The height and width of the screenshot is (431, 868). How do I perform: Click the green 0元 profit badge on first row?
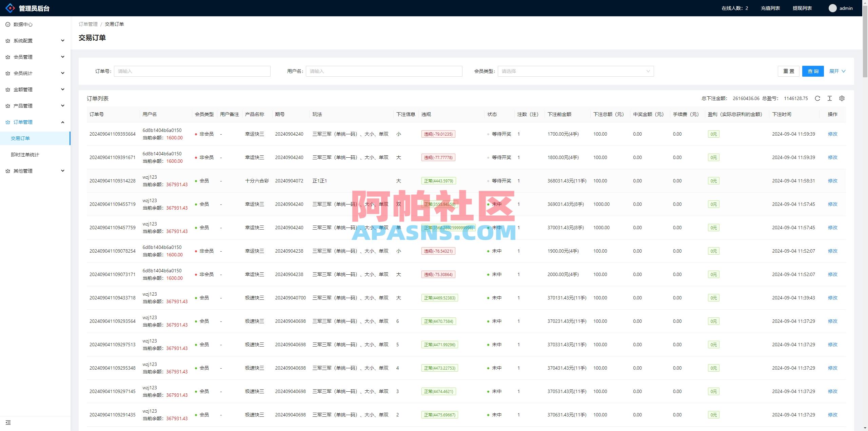tap(714, 134)
